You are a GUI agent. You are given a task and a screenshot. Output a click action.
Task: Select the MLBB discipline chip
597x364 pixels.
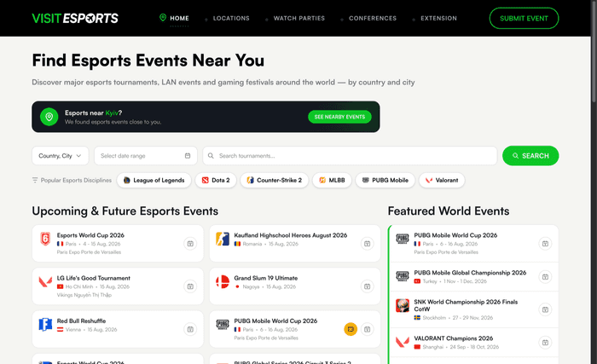(332, 180)
